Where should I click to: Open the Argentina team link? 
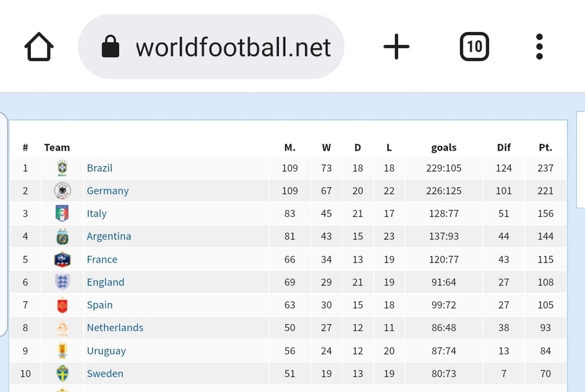pyautogui.click(x=109, y=236)
